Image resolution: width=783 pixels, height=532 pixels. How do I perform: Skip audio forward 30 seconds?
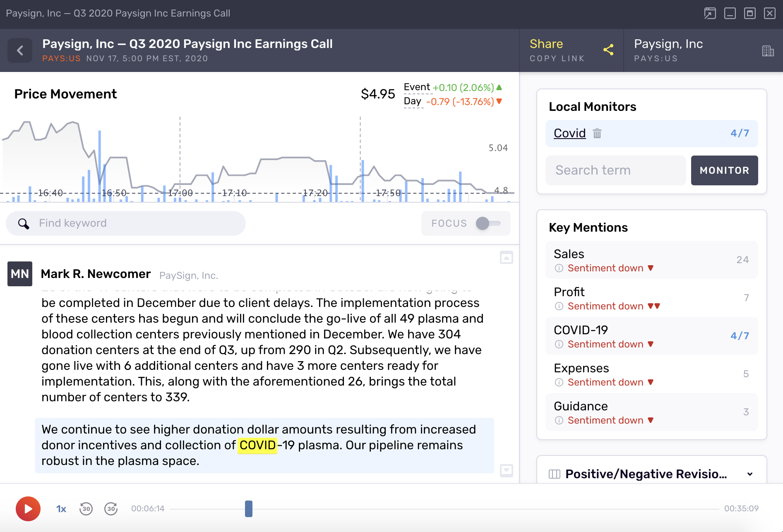pos(111,509)
